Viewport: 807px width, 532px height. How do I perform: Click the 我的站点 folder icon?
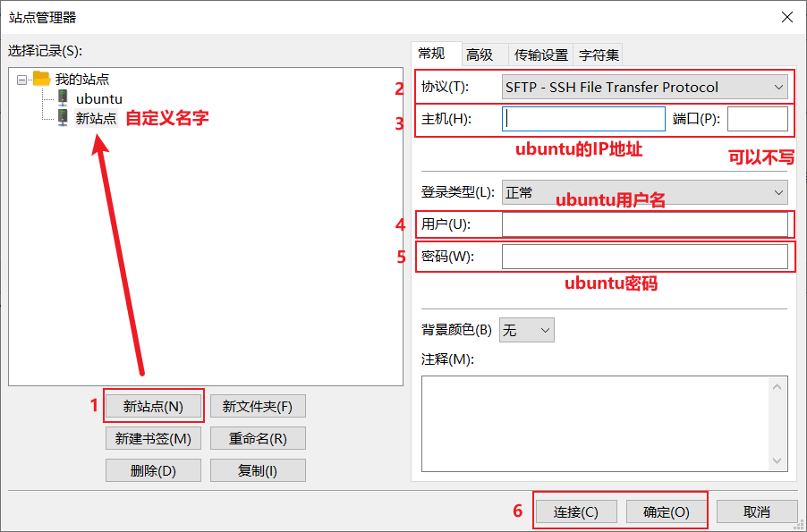click(41, 79)
